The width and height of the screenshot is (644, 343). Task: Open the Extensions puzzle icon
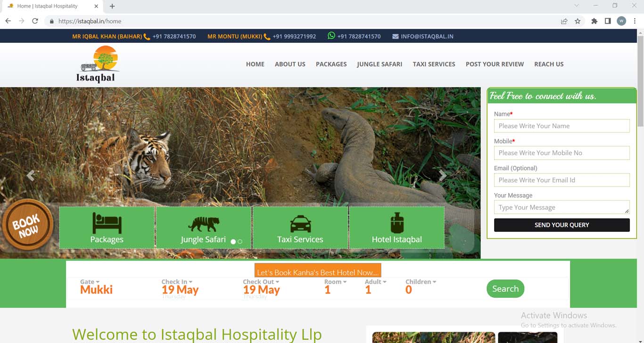(x=594, y=21)
